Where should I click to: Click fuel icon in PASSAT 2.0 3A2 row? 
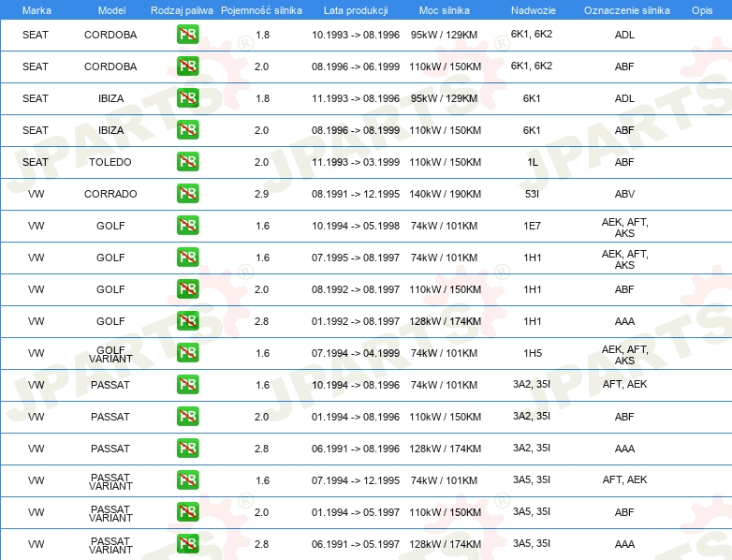click(x=187, y=416)
